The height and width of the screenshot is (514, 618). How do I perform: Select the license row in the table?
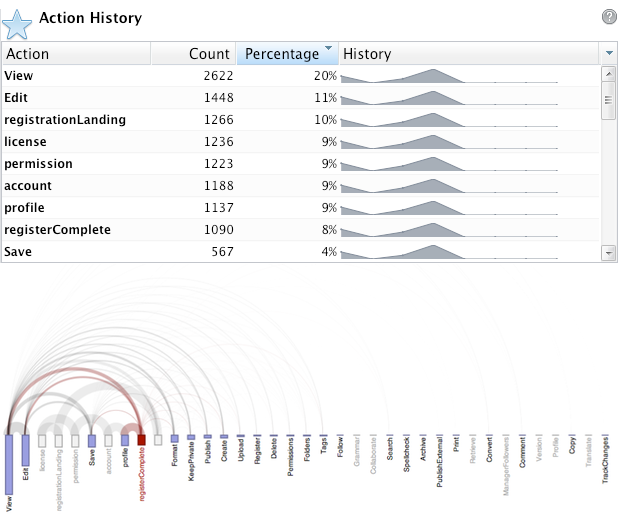click(x=300, y=142)
